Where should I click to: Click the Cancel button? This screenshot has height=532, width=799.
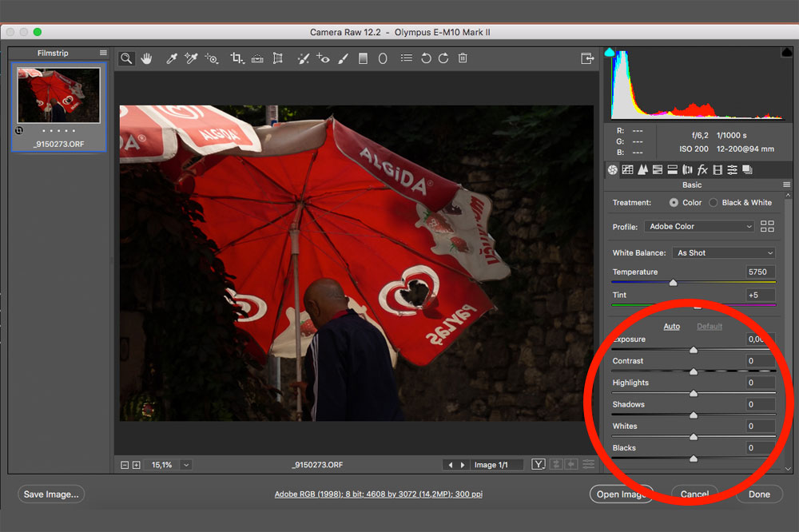[694, 494]
